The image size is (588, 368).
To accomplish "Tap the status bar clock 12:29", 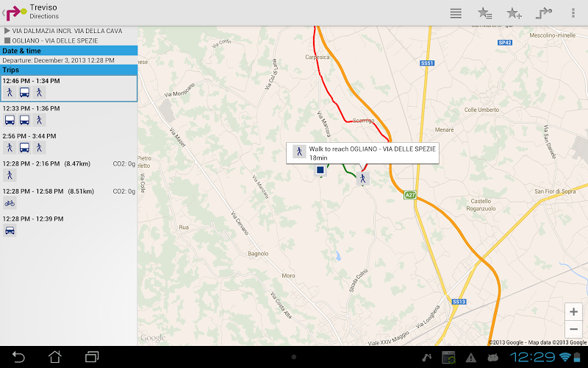I will click(531, 357).
